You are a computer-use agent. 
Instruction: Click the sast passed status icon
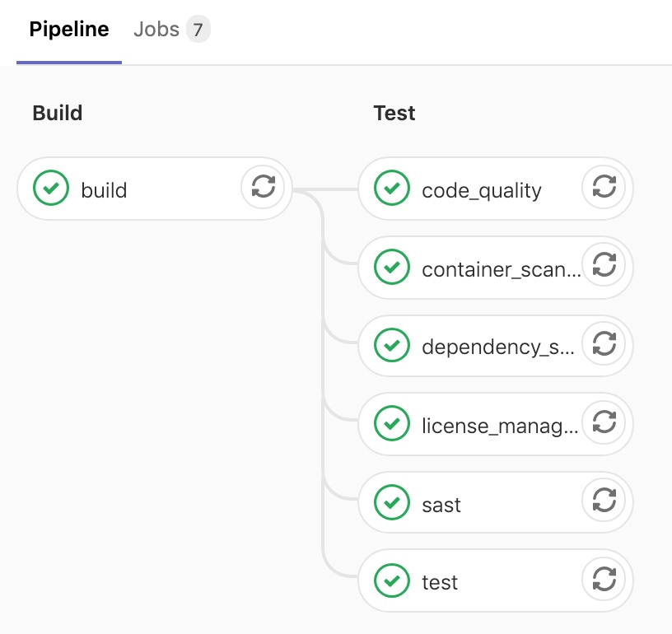coord(392,501)
